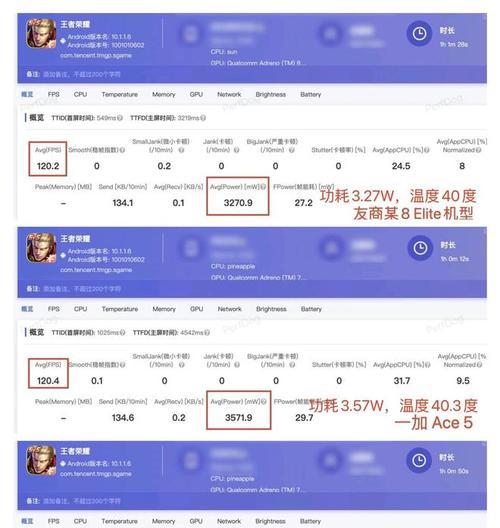
Task: Click the clock duration icon in third report
Action: coord(419,460)
